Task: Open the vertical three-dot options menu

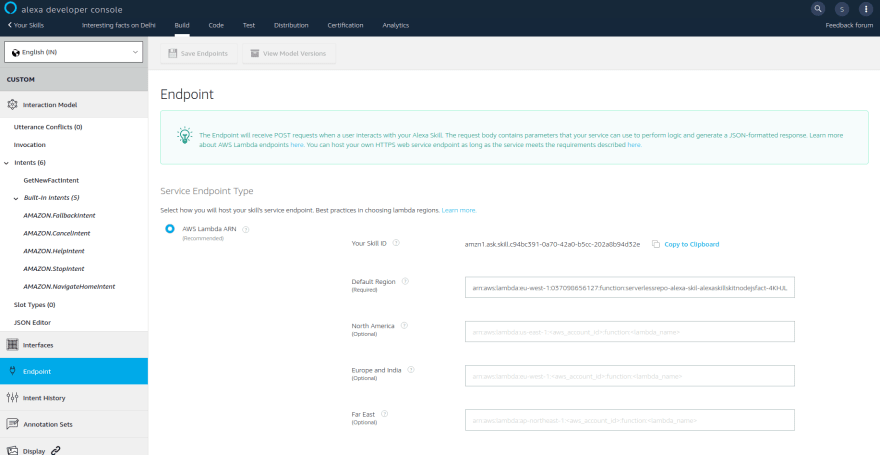Action: pos(865,9)
